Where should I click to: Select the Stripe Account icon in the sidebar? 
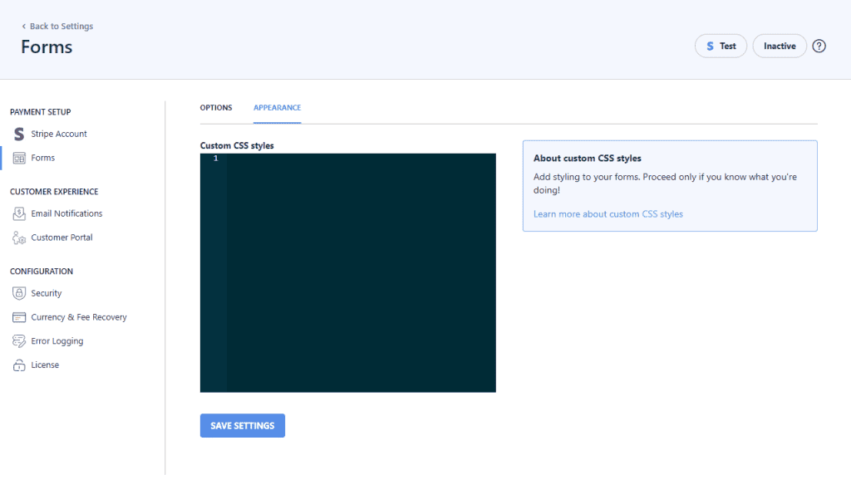pos(18,134)
